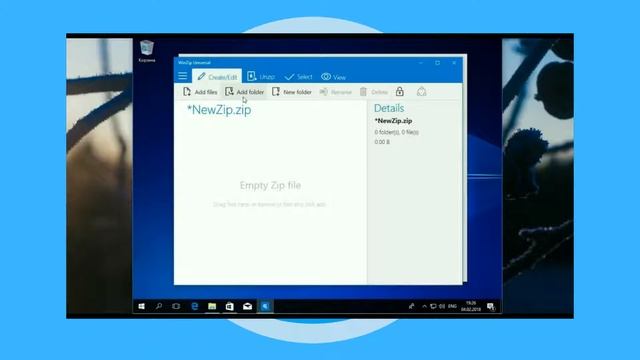Click the volume tray icon
The image size is (640, 360).
point(442,306)
